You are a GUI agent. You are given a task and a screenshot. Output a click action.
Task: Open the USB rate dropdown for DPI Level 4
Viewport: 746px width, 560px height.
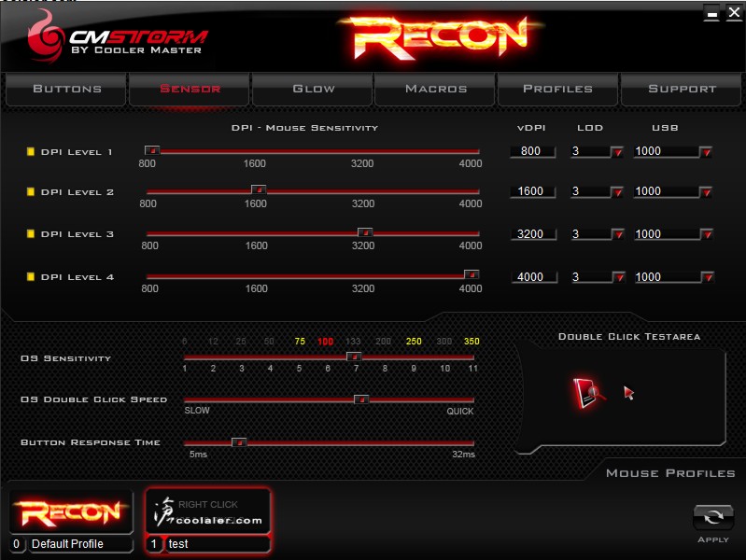tap(708, 277)
